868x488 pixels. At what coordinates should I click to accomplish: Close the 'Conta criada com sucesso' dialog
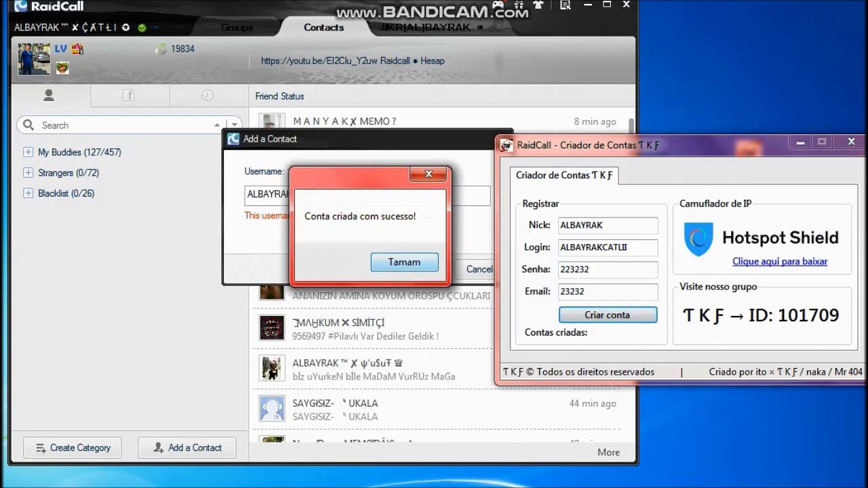[429, 174]
